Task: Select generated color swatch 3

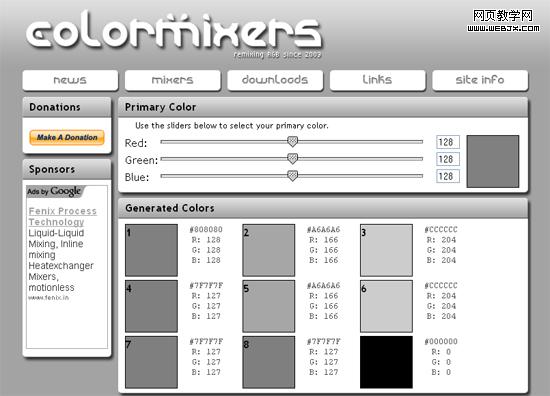Action: (x=386, y=250)
